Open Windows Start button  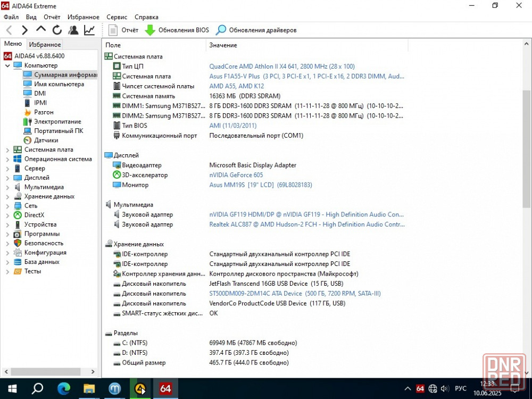[x=12, y=388]
